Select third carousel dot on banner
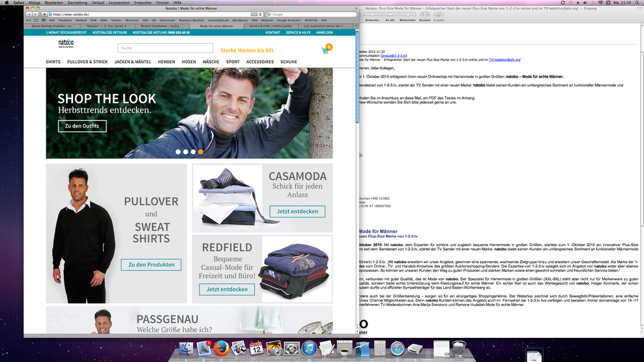644x362 pixels. pyautogui.click(x=193, y=152)
